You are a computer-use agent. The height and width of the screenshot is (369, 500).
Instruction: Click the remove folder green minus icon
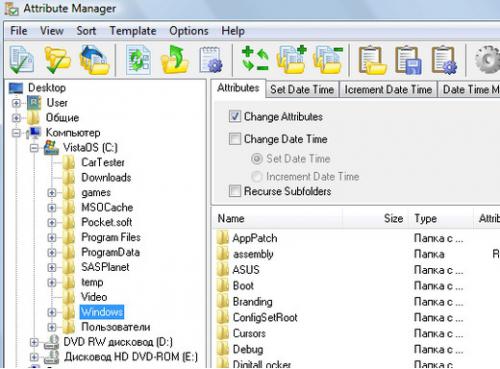point(328,60)
